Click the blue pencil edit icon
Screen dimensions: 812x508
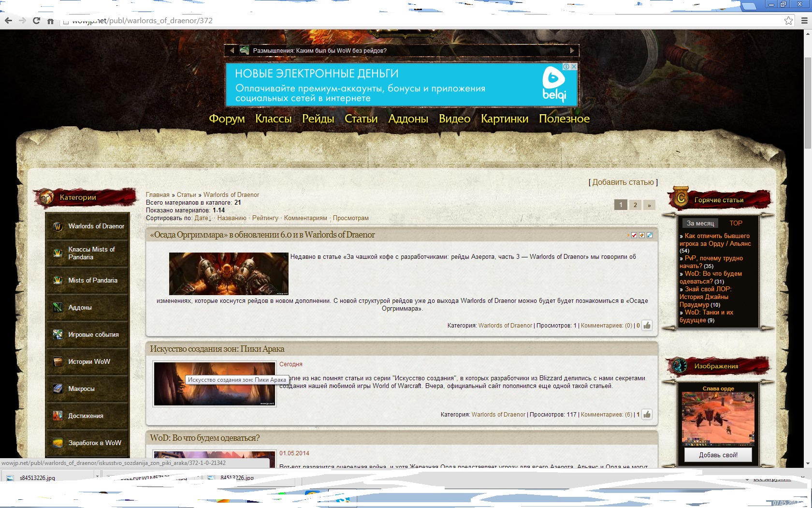(x=650, y=235)
